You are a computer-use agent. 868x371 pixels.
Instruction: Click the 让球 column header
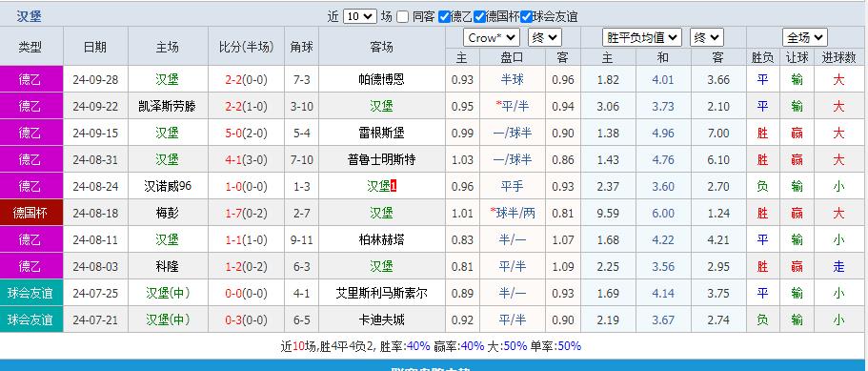pyautogui.click(x=797, y=57)
